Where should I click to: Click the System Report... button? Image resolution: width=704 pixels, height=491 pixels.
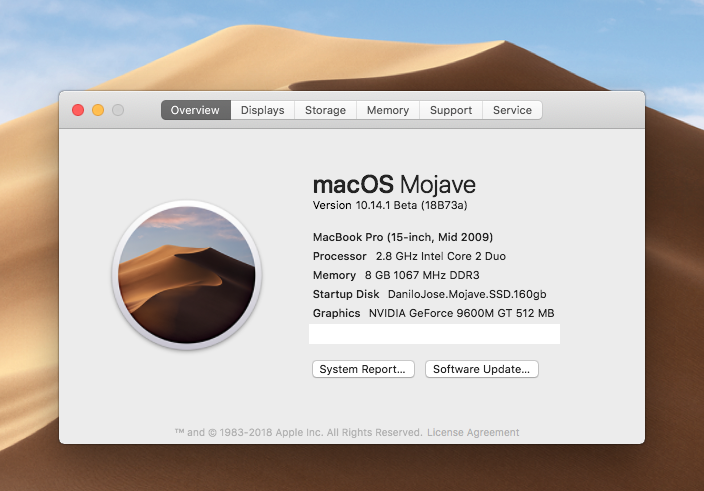tap(363, 369)
